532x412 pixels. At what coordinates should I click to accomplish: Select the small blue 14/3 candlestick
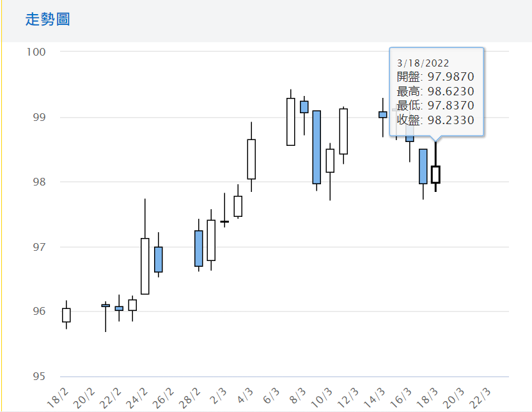click(x=383, y=115)
